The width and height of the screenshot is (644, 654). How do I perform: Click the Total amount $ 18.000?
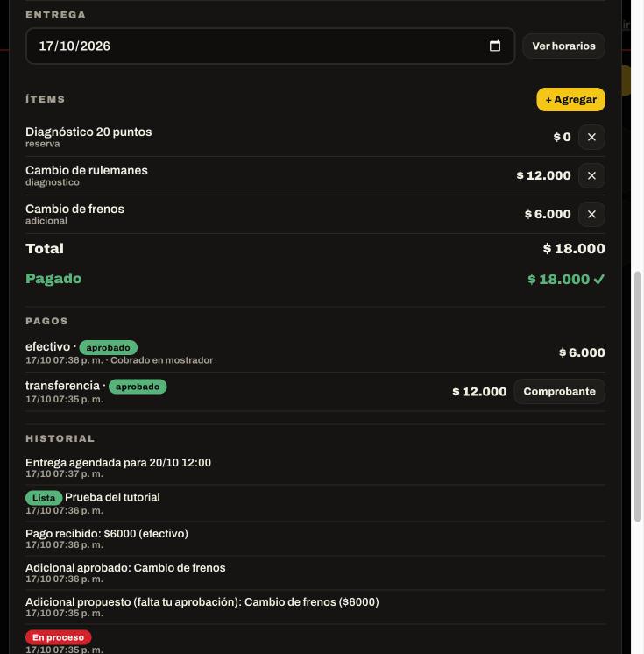[x=574, y=249]
